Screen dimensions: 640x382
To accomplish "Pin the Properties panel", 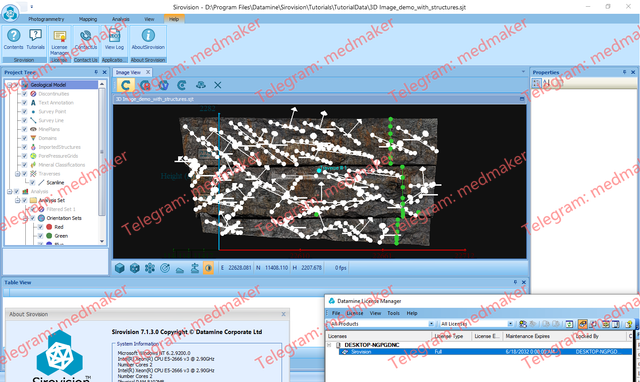I will coord(624,72).
